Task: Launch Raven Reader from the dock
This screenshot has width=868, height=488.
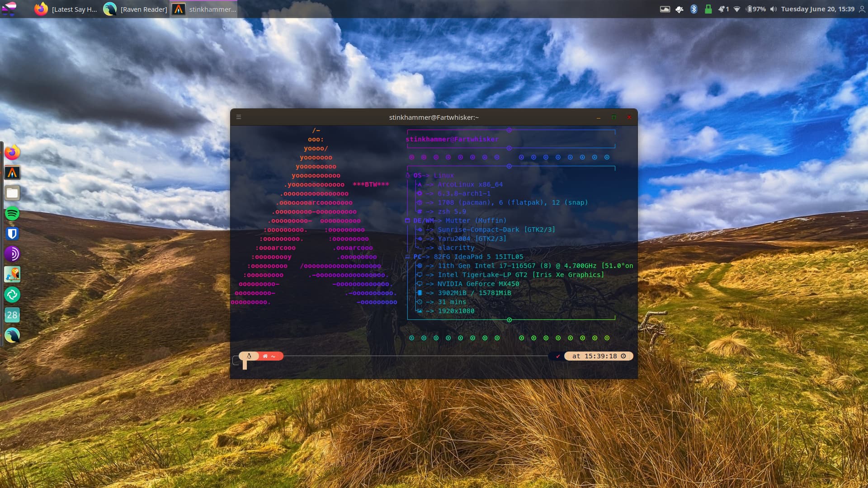Action: click(x=12, y=335)
